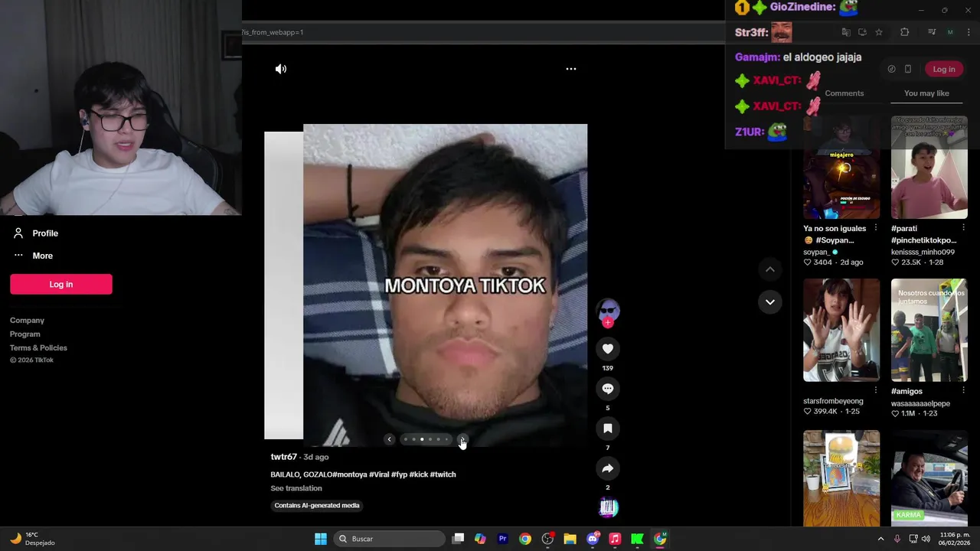Click the phone app icon by Log in
Screen dimensions: 980x551
click(x=908, y=69)
